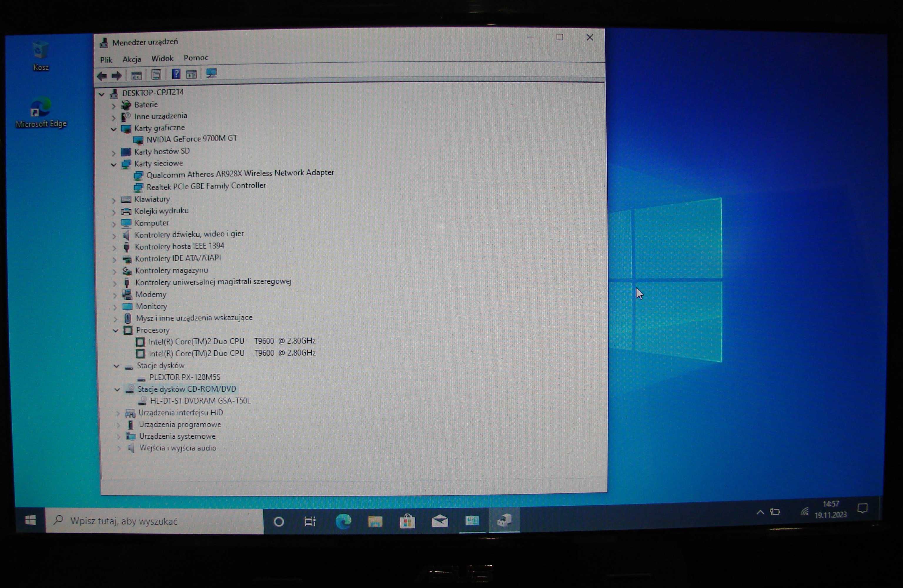Open the Pomoc menu
This screenshot has width=903, height=588.
(x=196, y=58)
